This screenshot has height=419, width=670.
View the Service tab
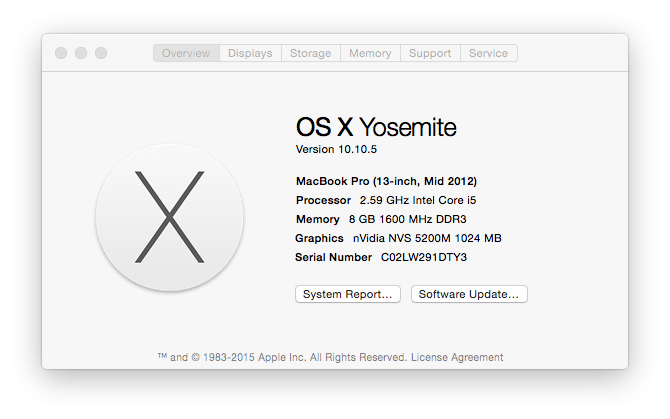pyautogui.click(x=488, y=53)
